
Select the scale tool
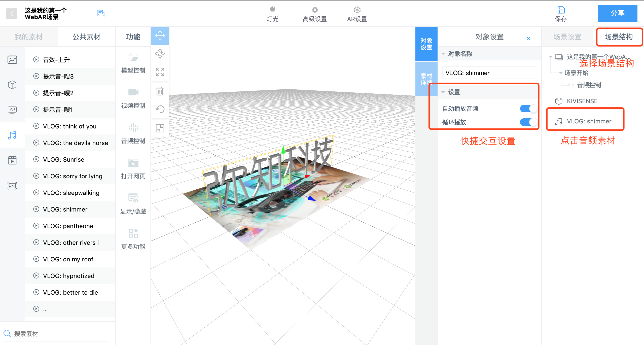(x=160, y=72)
